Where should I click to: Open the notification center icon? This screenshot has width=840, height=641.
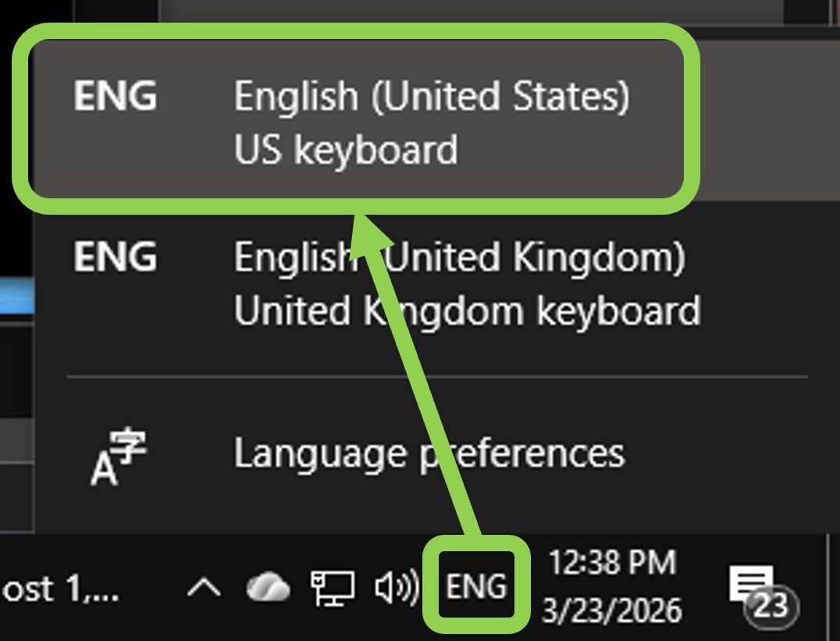click(x=751, y=585)
